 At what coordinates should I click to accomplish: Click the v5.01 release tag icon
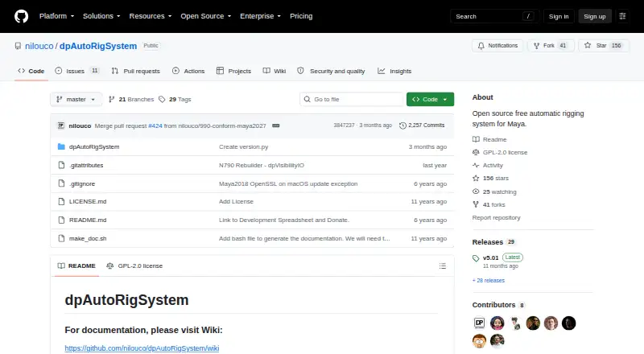(476, 258)
